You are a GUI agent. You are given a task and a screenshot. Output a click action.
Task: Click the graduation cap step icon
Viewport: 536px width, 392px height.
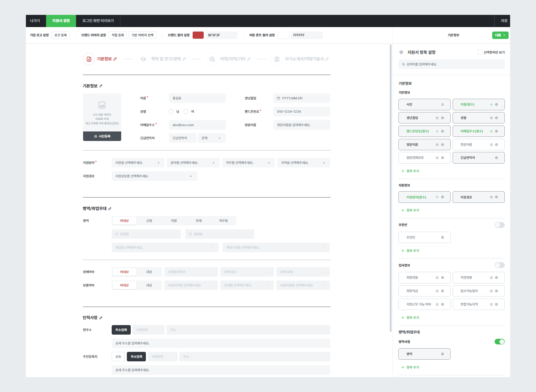click(x=143, y=59)
